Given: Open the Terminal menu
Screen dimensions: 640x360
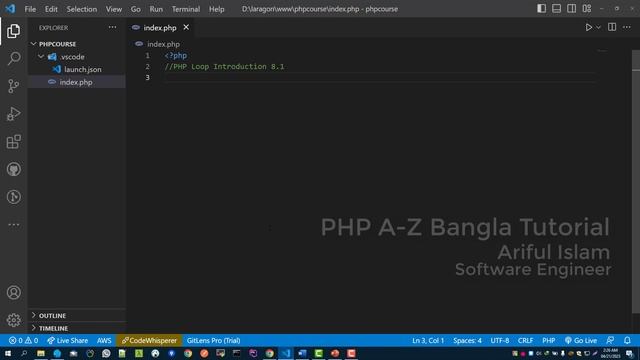Looking at the screenshot, I should coord(186,9).
